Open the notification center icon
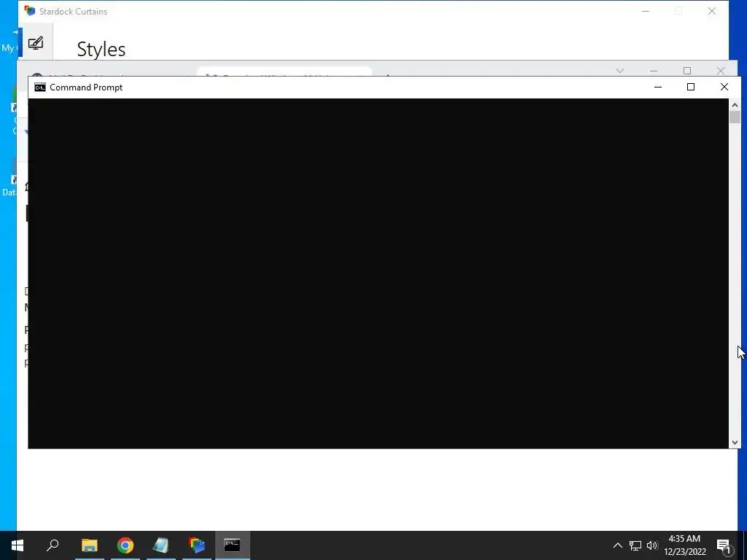747x560 pixels. (724, 545)
